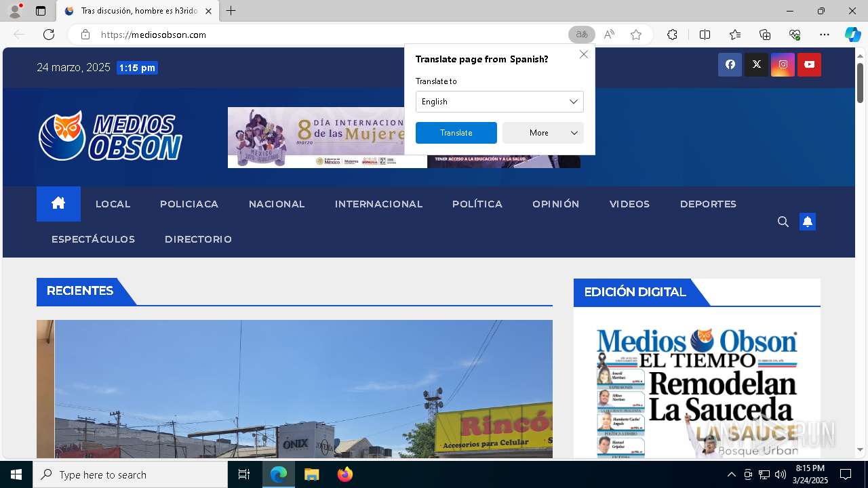Click the Read aloud icon
The width and height of the screenshot is (868, 488).
(609, 35)
